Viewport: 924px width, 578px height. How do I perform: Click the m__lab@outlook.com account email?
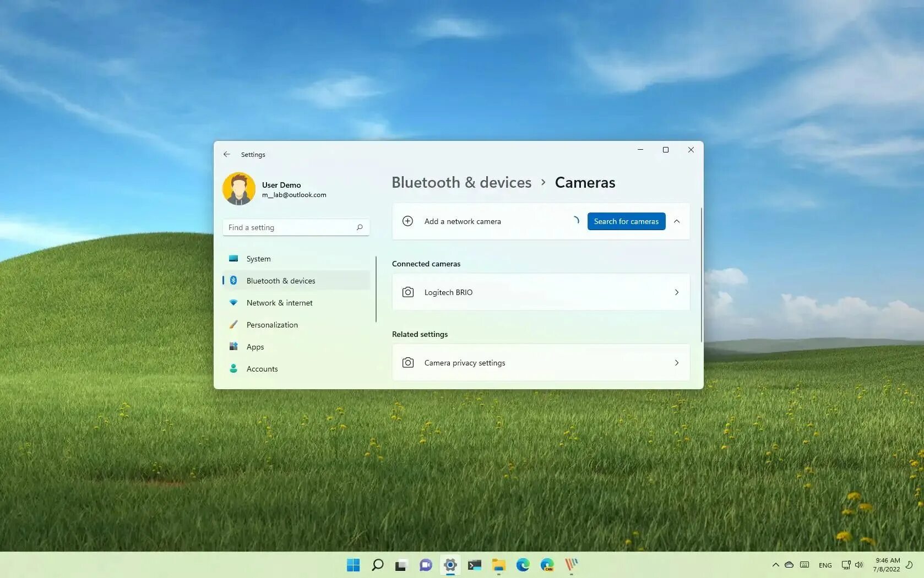[294, 195]
